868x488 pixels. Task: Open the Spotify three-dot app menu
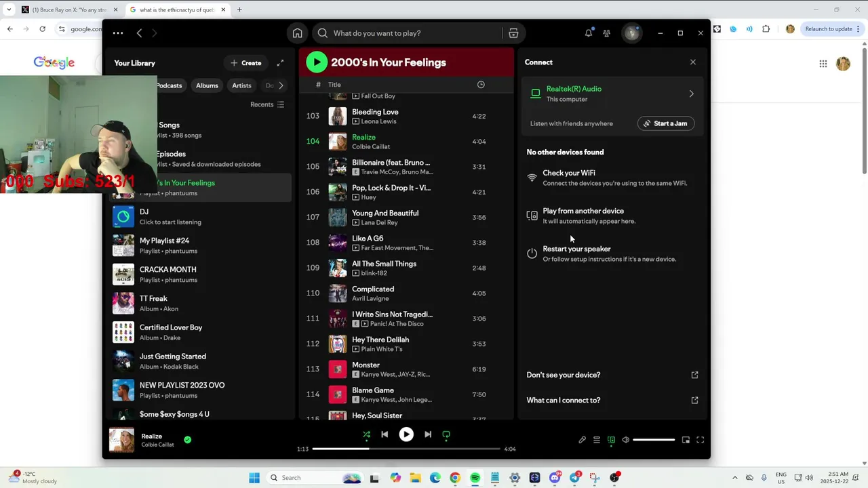118,33
